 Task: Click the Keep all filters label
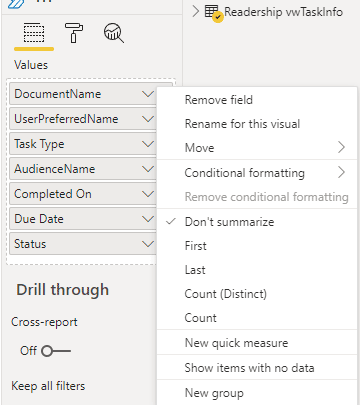(48, 386)
